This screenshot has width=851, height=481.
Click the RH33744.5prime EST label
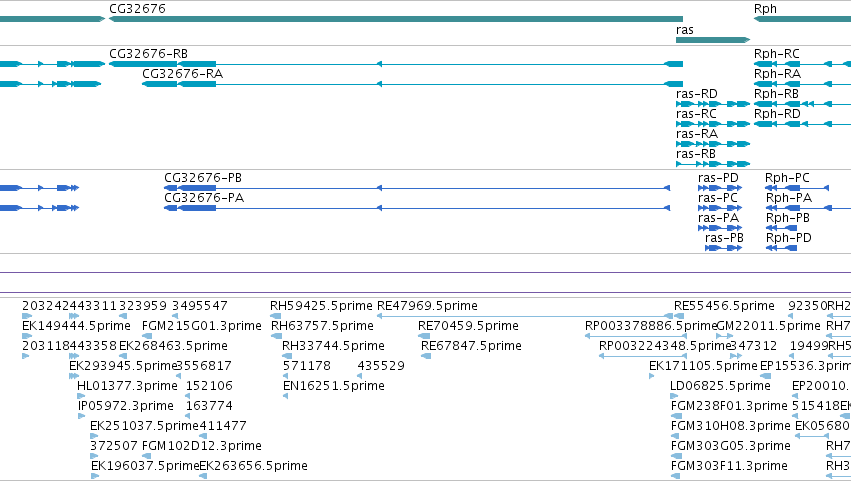pos(333,346)
